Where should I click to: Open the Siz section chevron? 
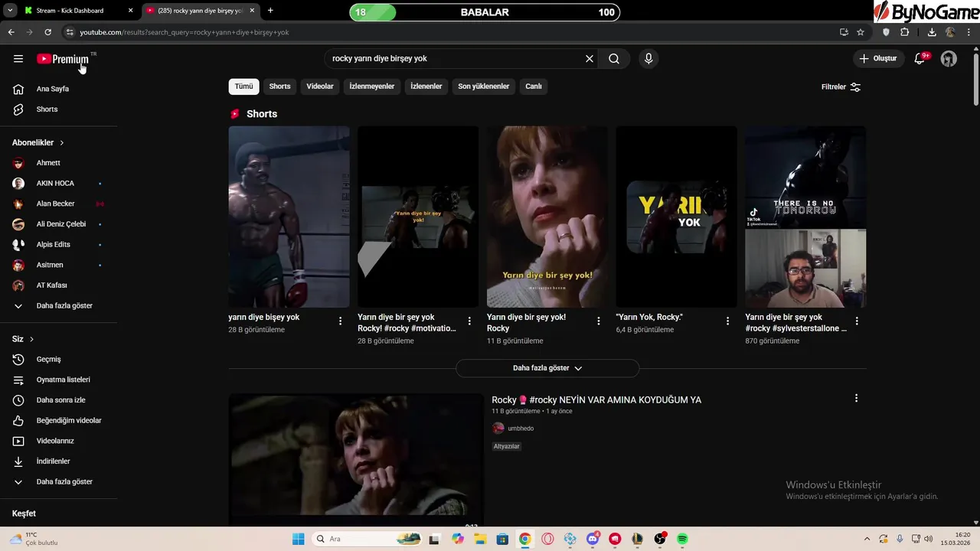click(x=31, y=339)
